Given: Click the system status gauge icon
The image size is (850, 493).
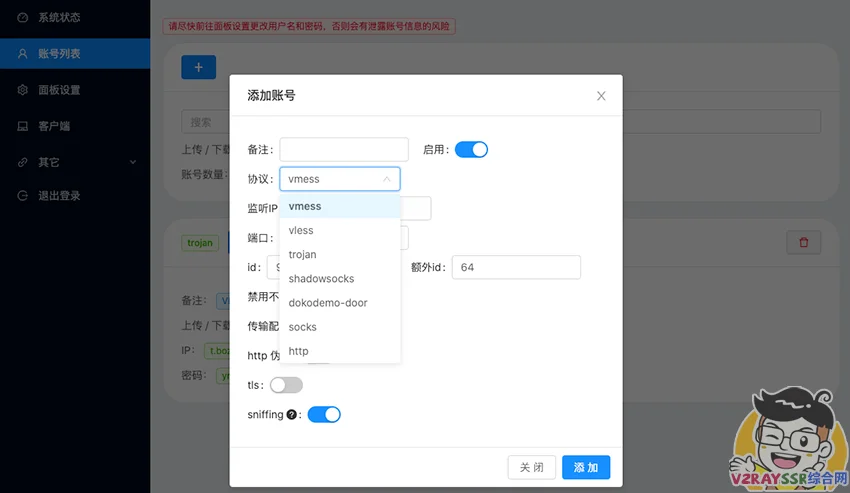Looking at the screenshot, I should pyautogui.click(x=22, y=17).
